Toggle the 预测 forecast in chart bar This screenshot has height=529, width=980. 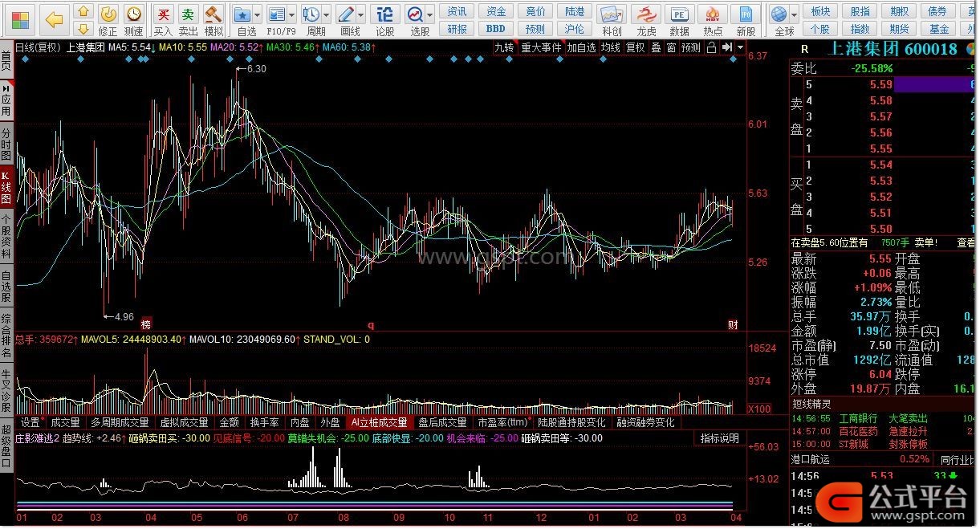(x=690, y=47)
